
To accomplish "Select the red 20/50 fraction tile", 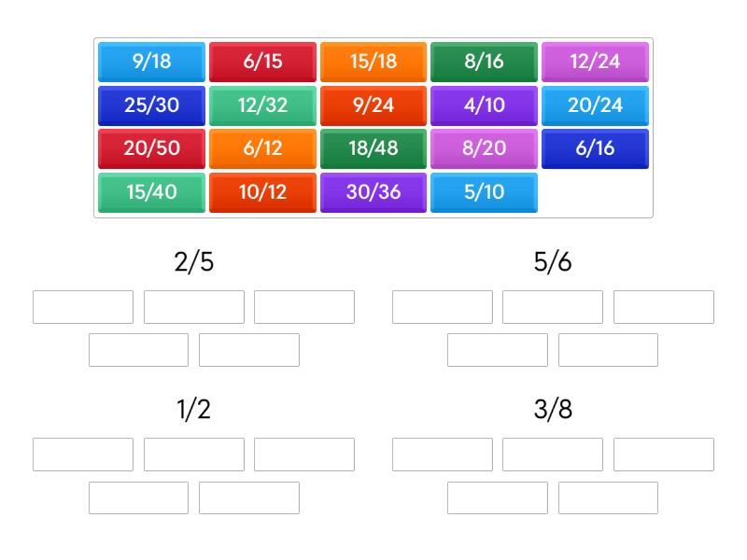I will [x=151, y=148].
